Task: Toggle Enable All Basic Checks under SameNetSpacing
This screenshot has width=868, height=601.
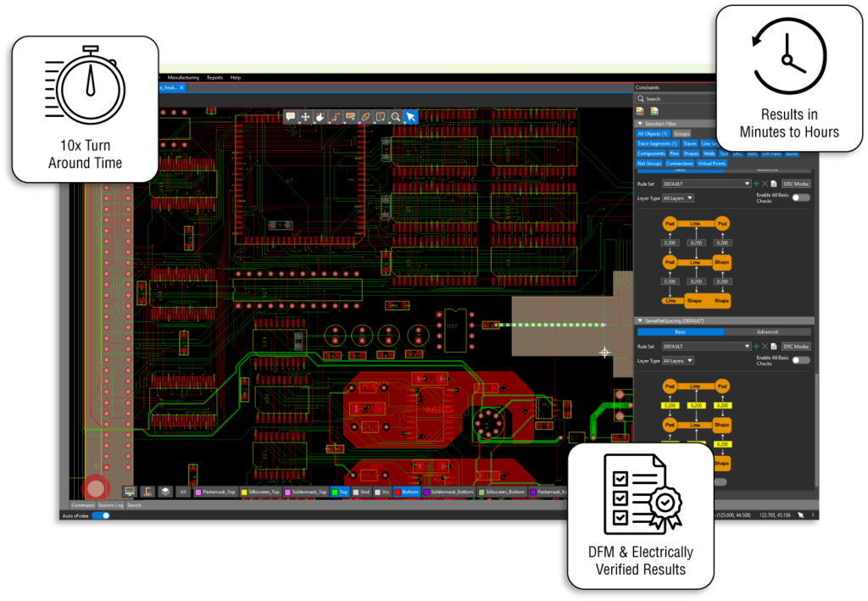Action: coord(800,360)
